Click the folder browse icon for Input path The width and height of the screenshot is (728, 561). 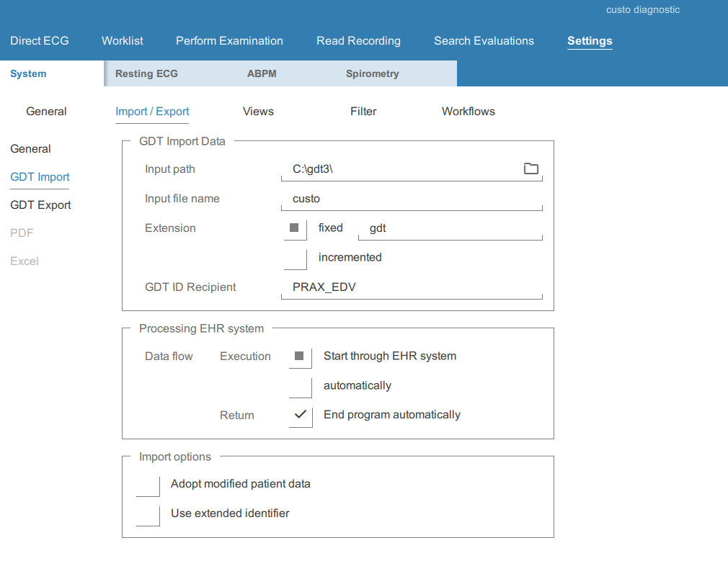click(x=531, y=169)
